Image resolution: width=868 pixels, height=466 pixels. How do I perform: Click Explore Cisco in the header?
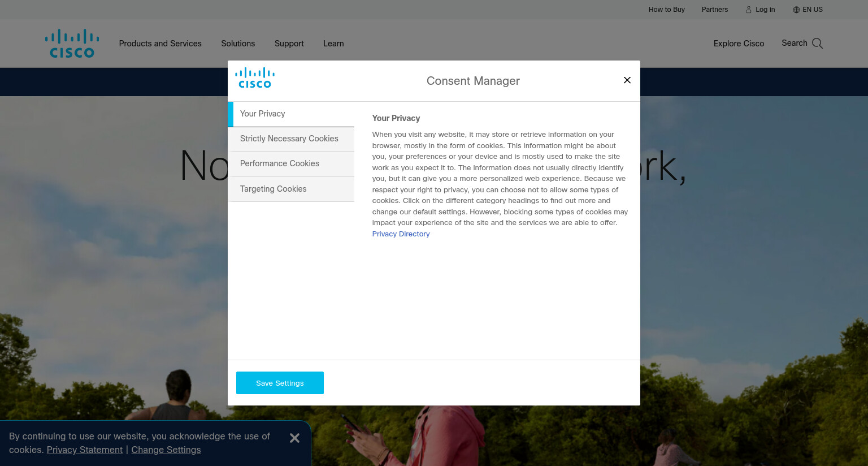tap(739, 44)
